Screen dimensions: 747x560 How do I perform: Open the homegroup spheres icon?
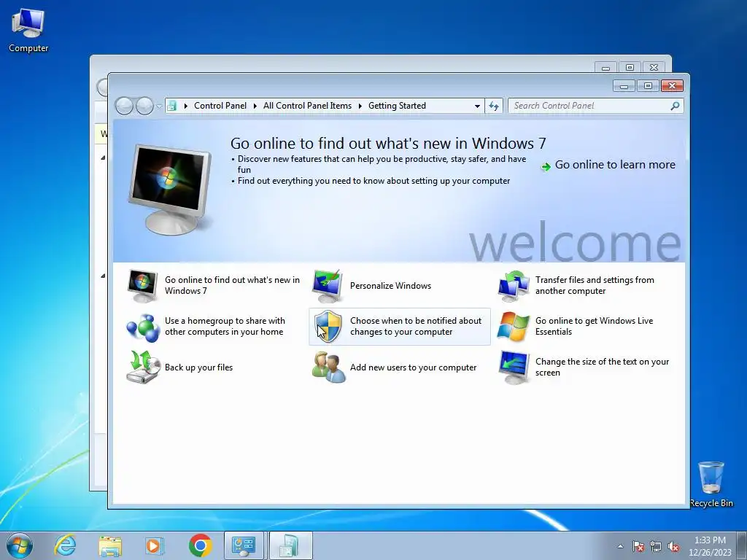tap(142, 327)
